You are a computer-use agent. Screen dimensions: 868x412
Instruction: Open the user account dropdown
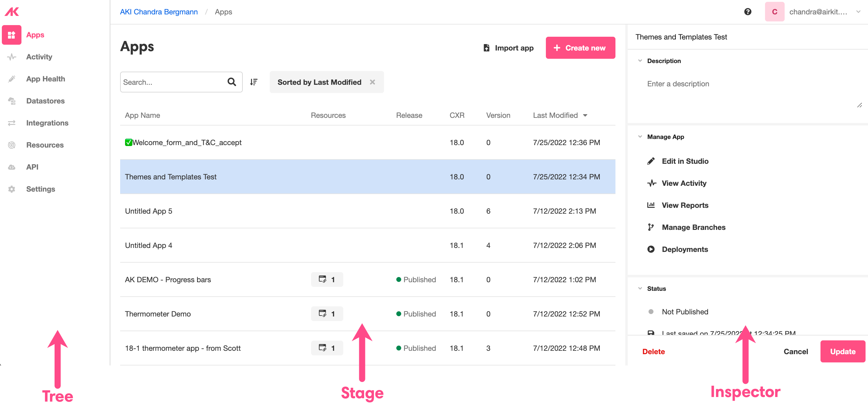(858, 12)
